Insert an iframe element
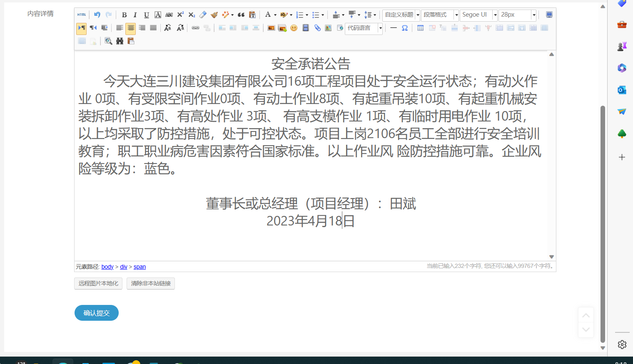Screen dimensions: 633x364 (x=340, y=28)
